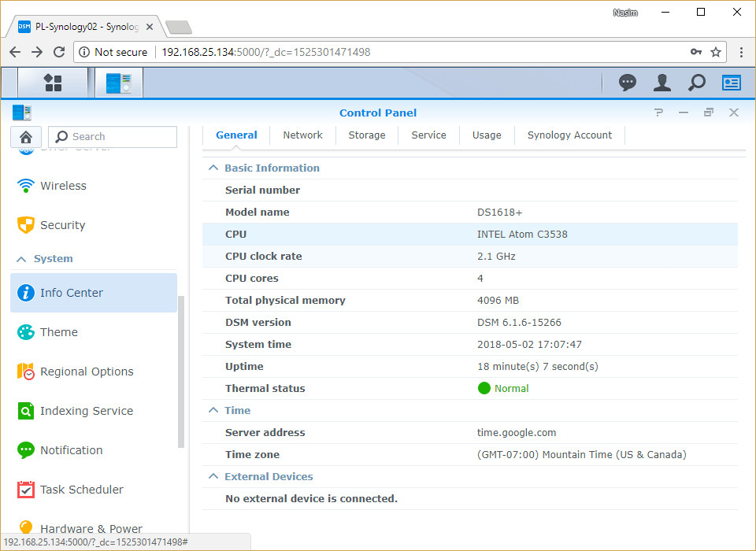Open the DSM Main Menu grid icon
The image size is (756, 551).
tap(53, 83)
